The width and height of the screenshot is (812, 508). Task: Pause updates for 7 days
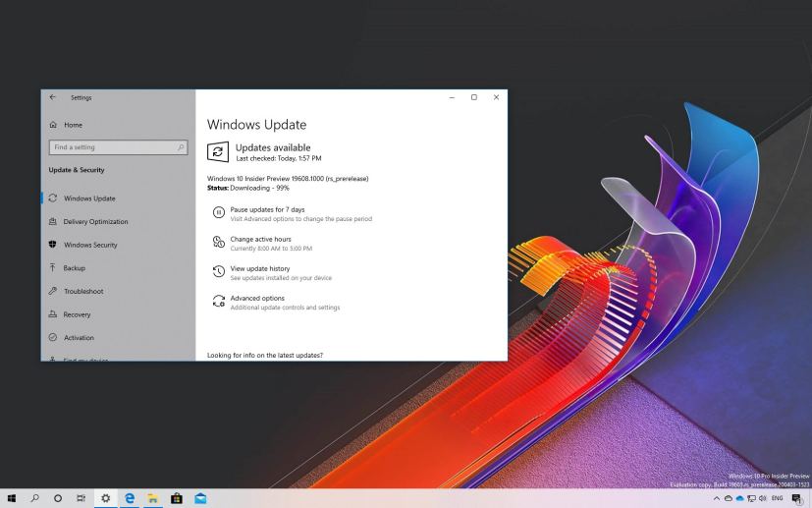pyautogui.click(x=267, y=209)
